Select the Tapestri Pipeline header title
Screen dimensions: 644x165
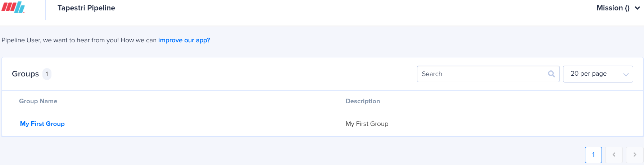click(x=86, y=8)
